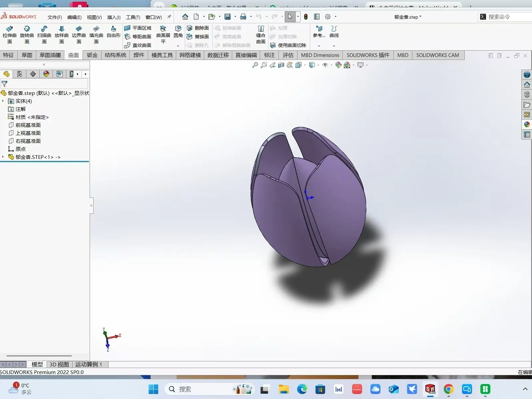This screenshot has height=399, width=532.
Task: Click the Previous View icon
Action: (x=272, y=65)
